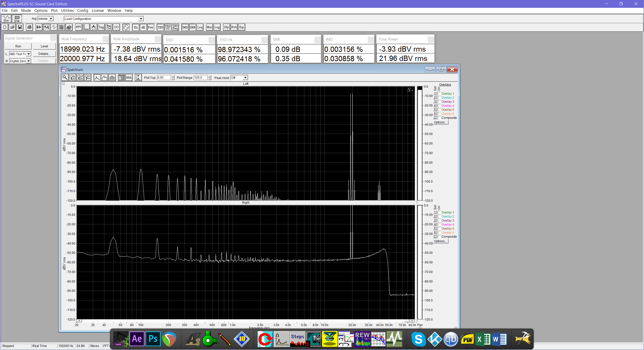The height and width of the screenshot is (350, 644).
Task: Open the License menu
Action: click(x=98, y=11)
